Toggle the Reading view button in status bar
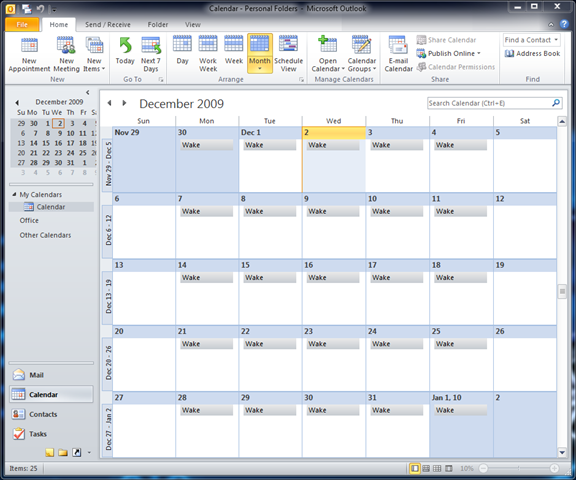This screenshot has height=480, width=576. coord(449,468)
